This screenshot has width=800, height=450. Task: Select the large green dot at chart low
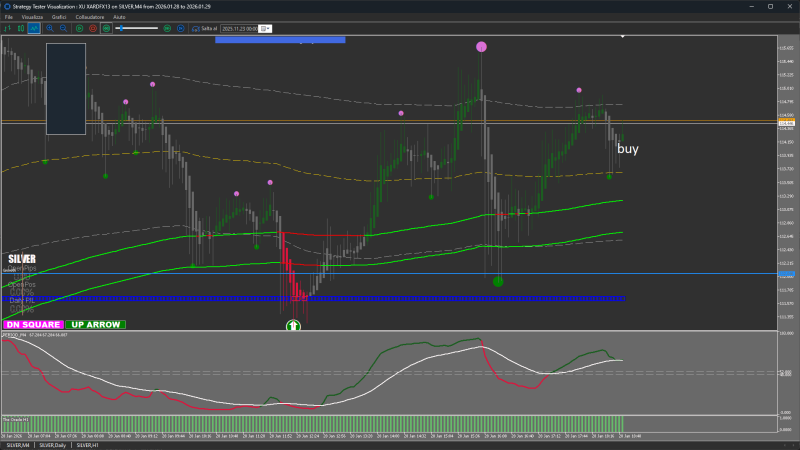(x=498, y=281)
